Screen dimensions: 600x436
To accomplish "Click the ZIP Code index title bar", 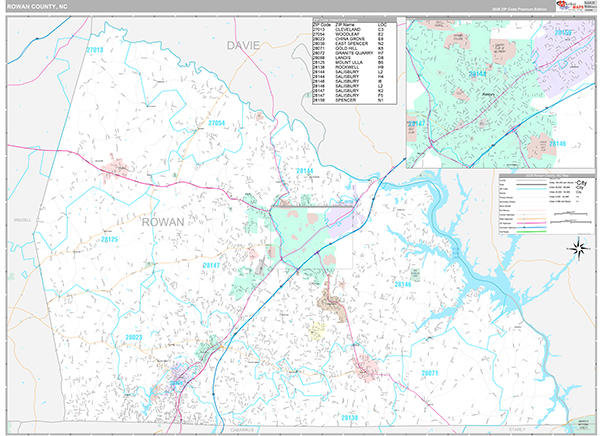I will point(354,20).
